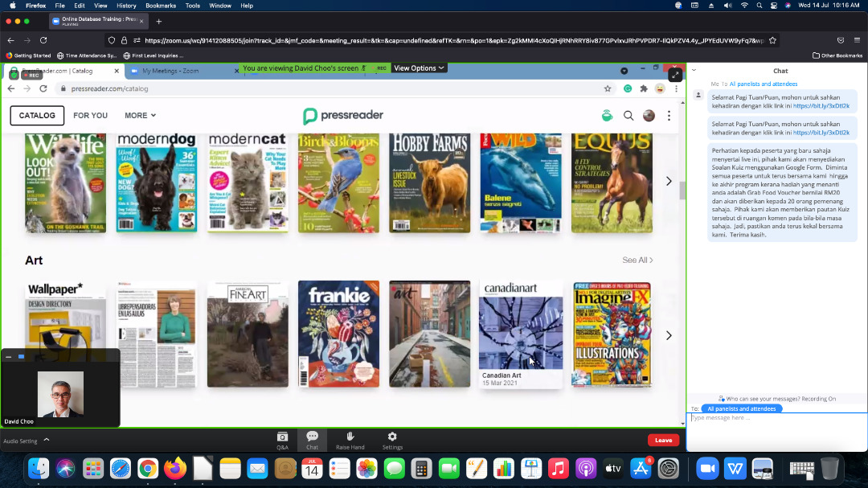The width and height of the screenshot is (868, 488).
Task: Bookmark this page with the Firefox star
Action: [773, 40]
